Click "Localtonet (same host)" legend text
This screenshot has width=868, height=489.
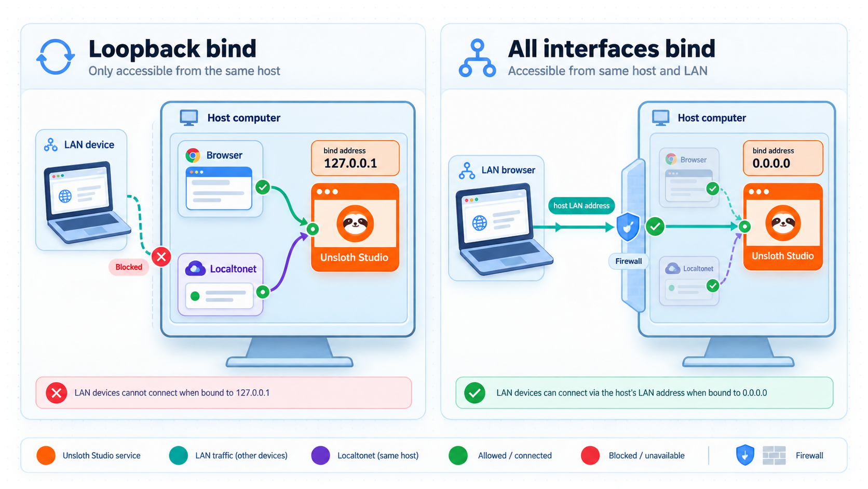(x=378, y=456)
